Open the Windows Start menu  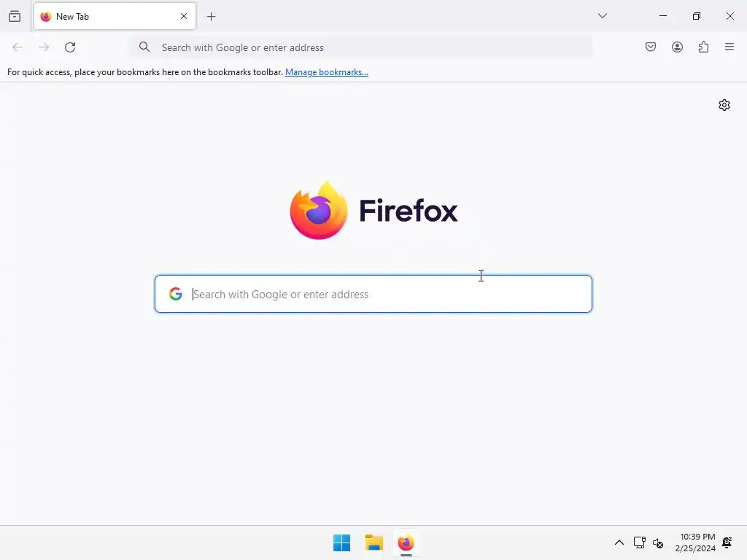click(341, 542)
